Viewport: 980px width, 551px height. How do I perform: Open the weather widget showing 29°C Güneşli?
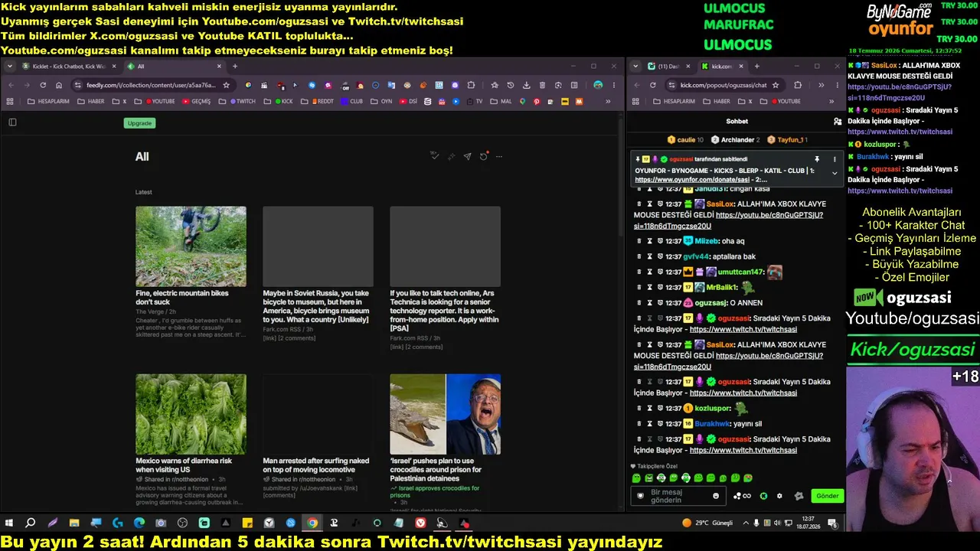tap(707, 523)
